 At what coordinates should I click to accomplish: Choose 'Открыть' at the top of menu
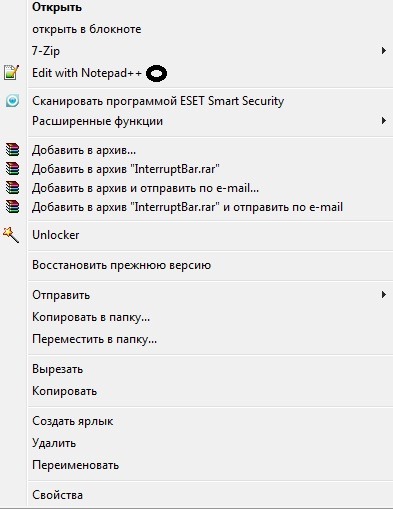click(x=57, y=7)
